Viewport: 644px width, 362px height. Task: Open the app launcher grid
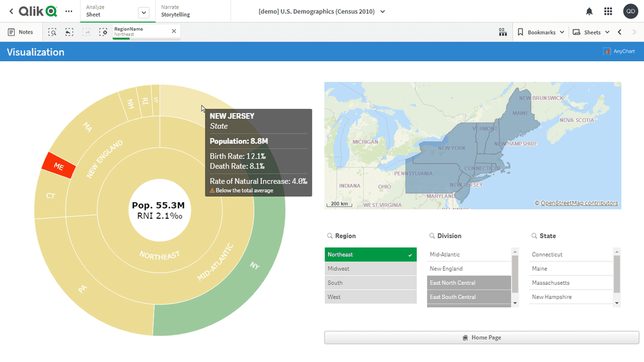point(608,12)
